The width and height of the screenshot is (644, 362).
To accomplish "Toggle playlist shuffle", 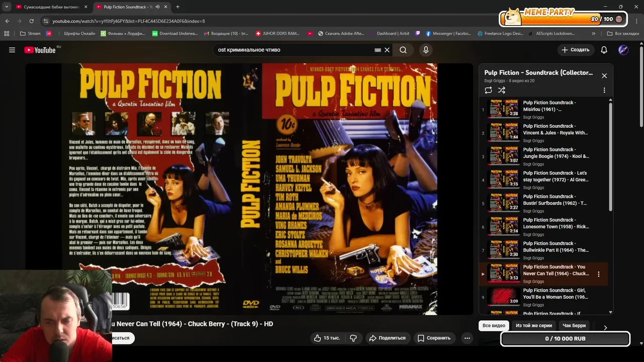I will tap(502, 90).
